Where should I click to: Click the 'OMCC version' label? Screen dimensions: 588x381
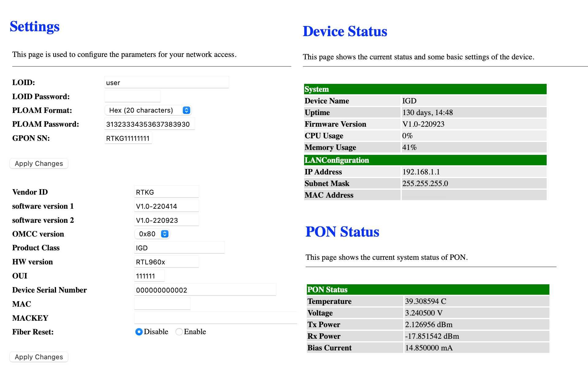point(38,234)
